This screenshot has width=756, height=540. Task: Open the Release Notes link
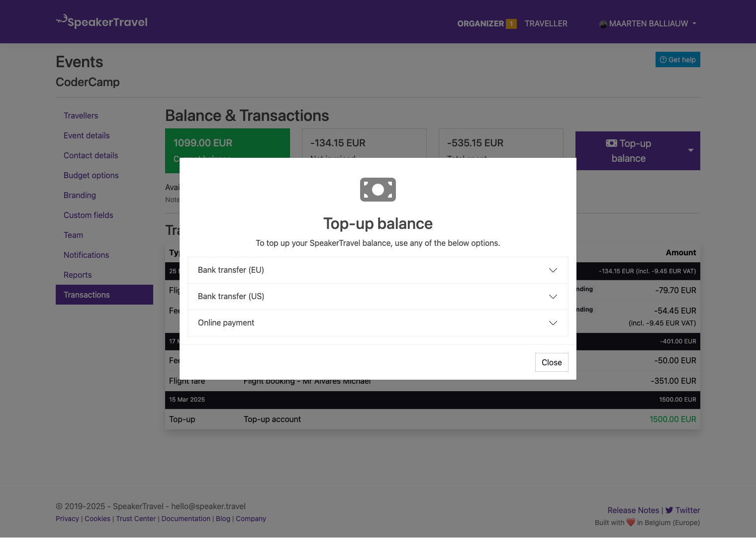(x=633, y=510)
